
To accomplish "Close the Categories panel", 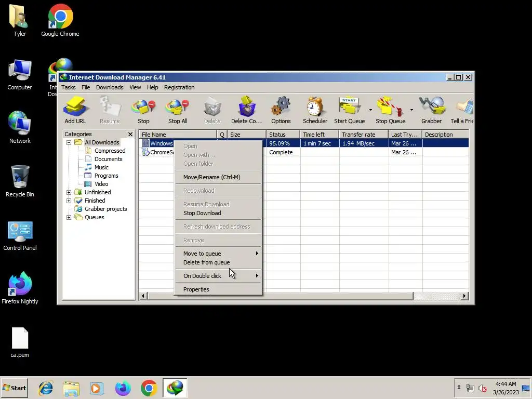I will pos(130,135).
